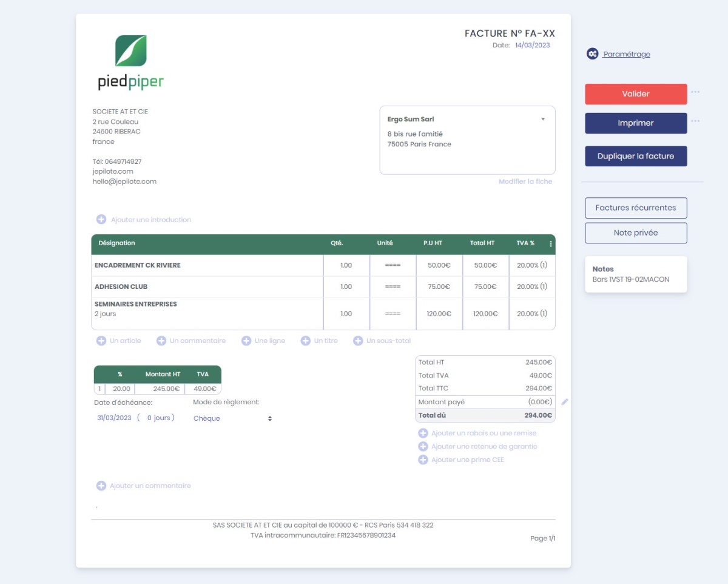Screen dimensions: 728x584
Task: Click the plus icon beside Une ligne
Action: [x=246, y=341]
